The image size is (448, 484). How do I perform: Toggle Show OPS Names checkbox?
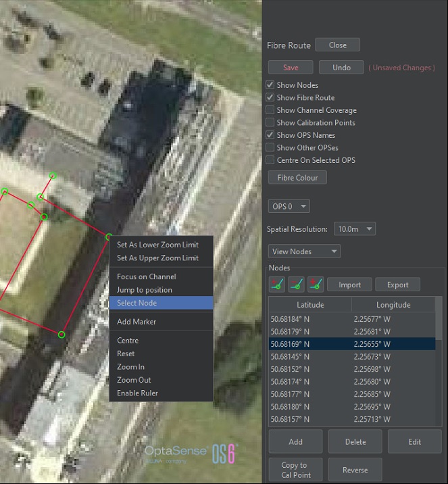pyautogui.click(x=270, y=135)
